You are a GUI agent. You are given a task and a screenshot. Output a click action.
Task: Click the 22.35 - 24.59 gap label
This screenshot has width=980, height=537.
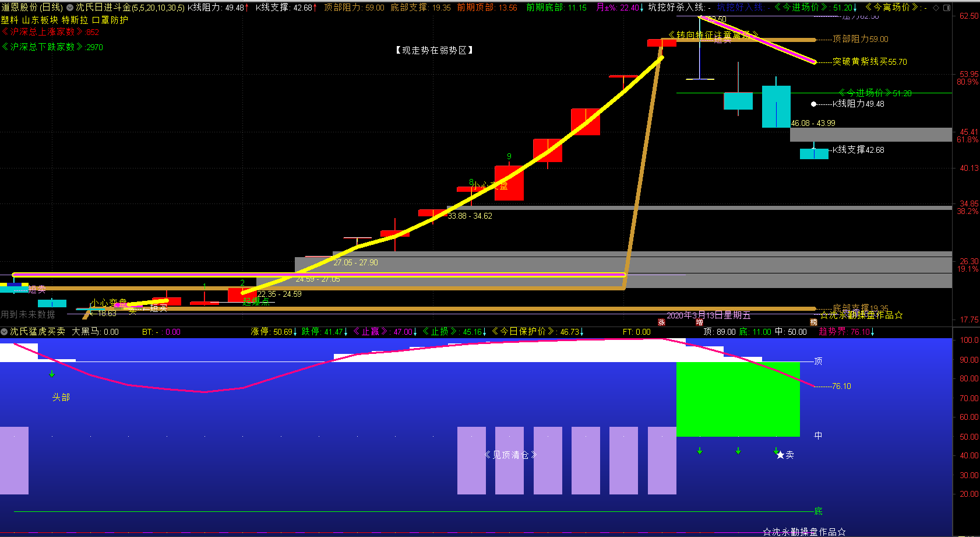click(x=279, y=294)
